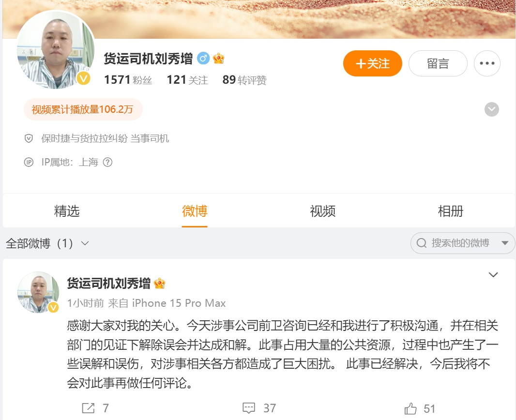
Task: Switch to the 精选 tab
Action: pos(67,211)
